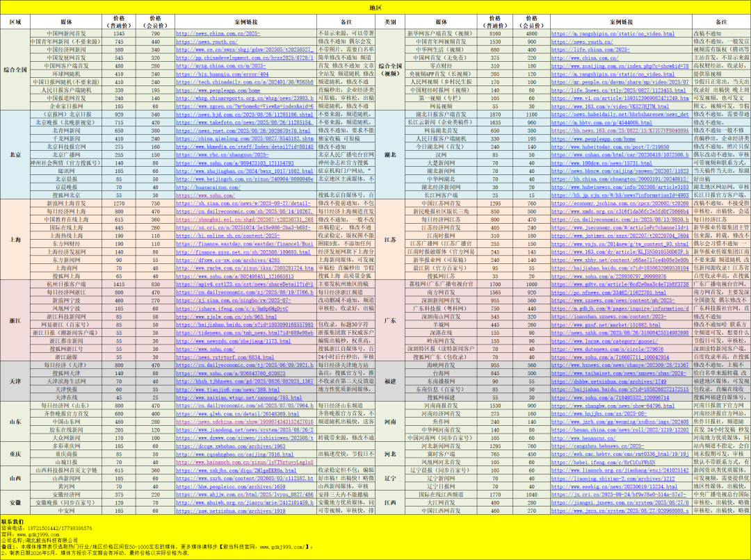
Task: Open the dccqw.xwbobao.com link for 多彩重庆网
Action: tap(230, 446)
